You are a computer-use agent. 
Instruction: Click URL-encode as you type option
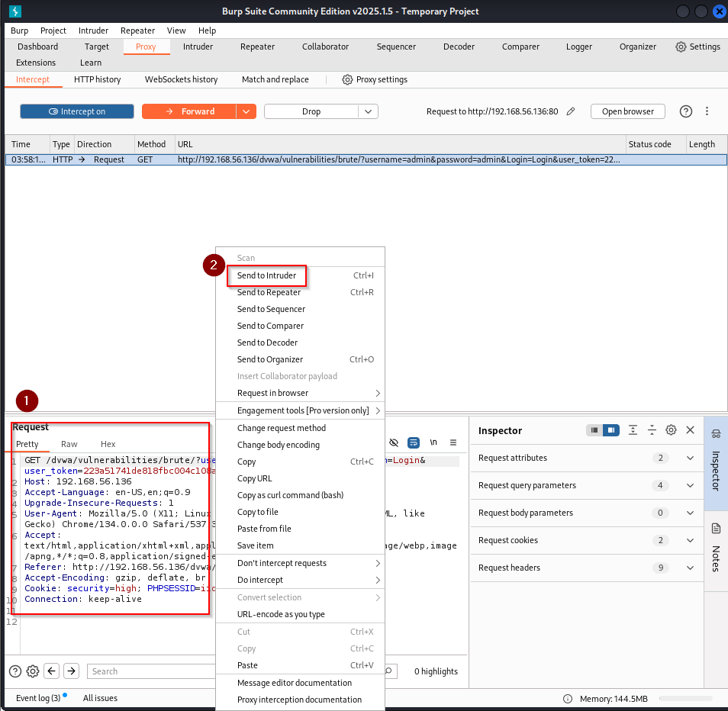click(x=301, y=614)
